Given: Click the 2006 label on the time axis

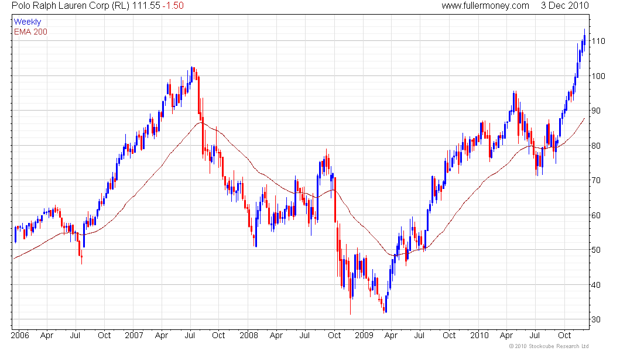Looking at the screenshot, I should coord(20,336).
